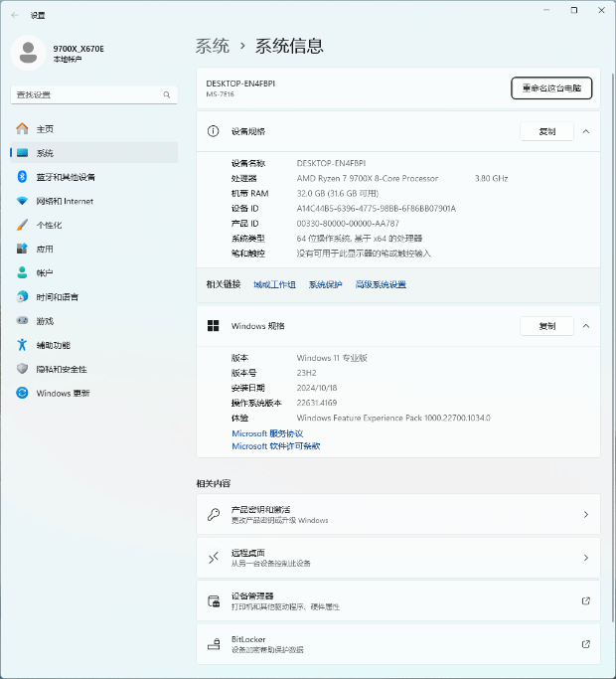Select 时间和语言 in the sidebar
Screen dimensions: 616x679
click(94, 296)
